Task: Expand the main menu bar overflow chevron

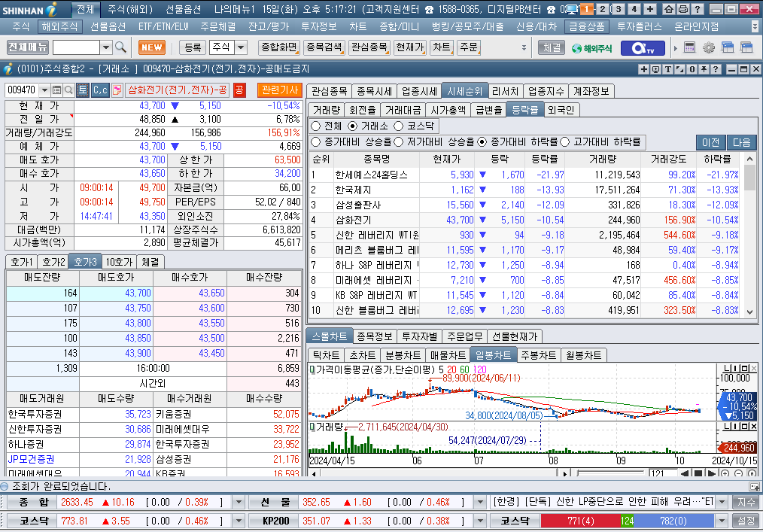Action: [x=755, y=26]
